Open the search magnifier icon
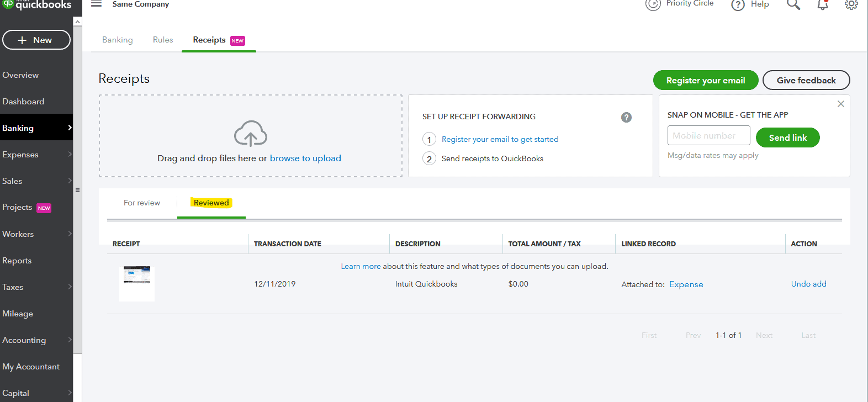 click(793, 4)
